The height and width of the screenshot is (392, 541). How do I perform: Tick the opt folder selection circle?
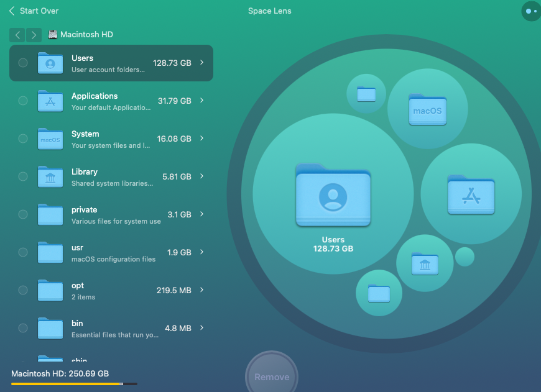coord(23,290)
